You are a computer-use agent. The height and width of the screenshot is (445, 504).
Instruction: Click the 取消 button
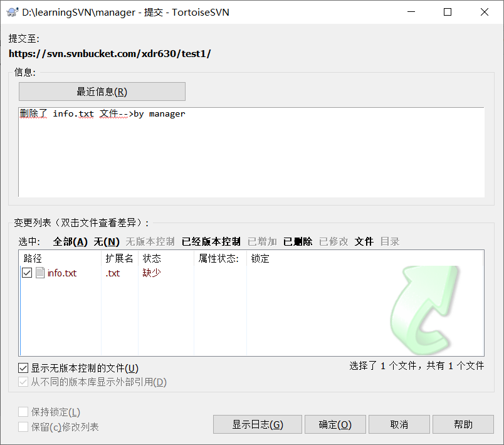[399, 424]
